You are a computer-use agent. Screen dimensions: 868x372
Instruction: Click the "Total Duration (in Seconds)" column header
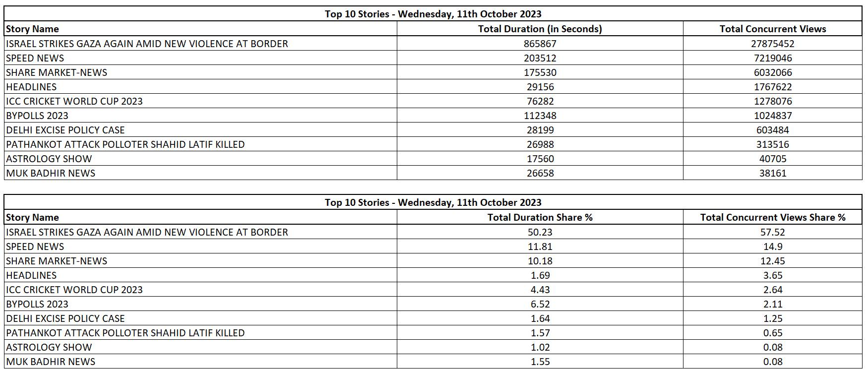[540, 29]
